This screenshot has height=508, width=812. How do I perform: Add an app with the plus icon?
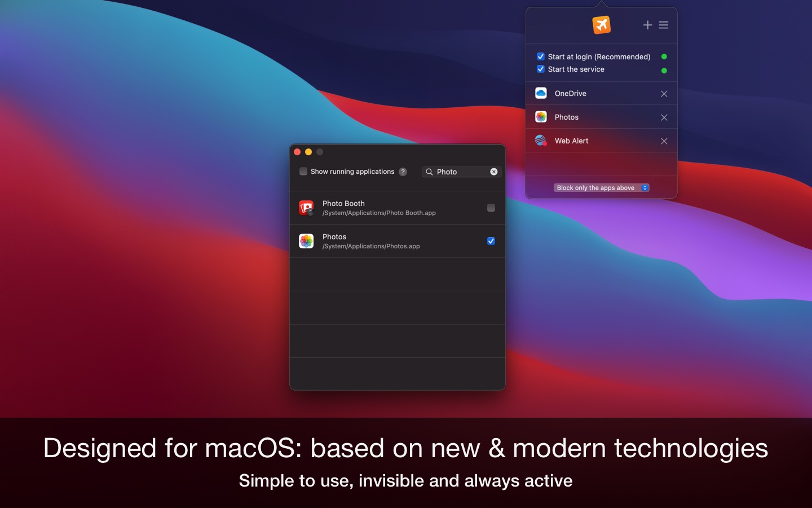point(647,25)
